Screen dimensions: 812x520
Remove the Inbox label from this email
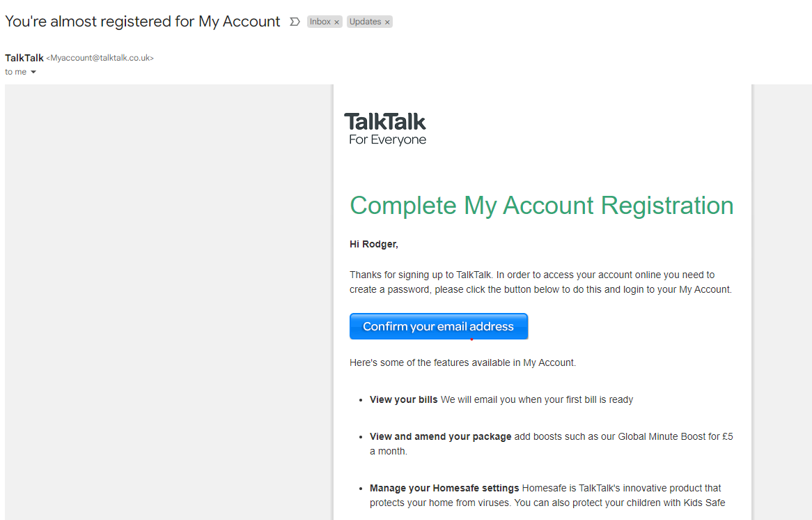(337, 22)
